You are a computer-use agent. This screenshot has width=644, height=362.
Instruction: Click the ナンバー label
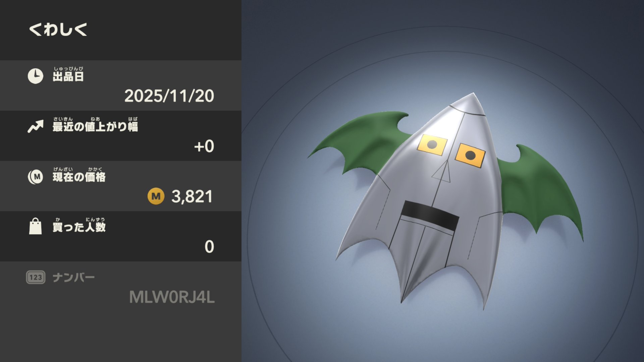pyautogui.click(x=74, y=278)
